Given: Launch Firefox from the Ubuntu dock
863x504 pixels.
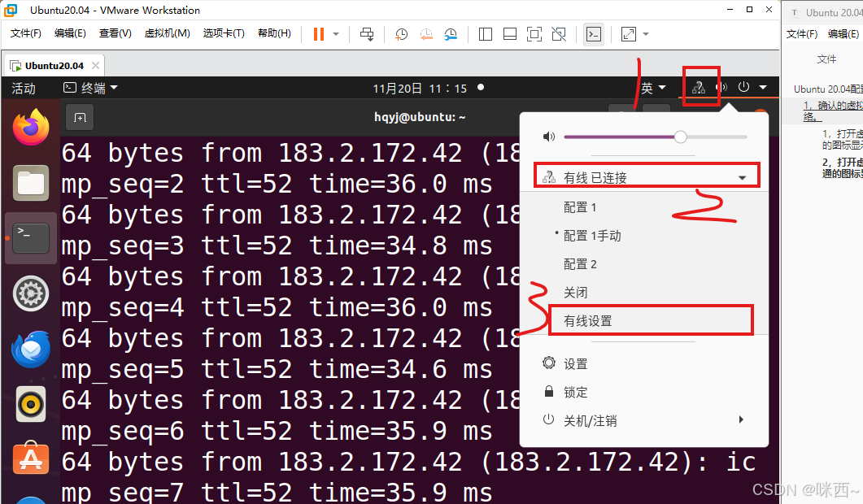Looking at the screenshot, I should (31, 127).
